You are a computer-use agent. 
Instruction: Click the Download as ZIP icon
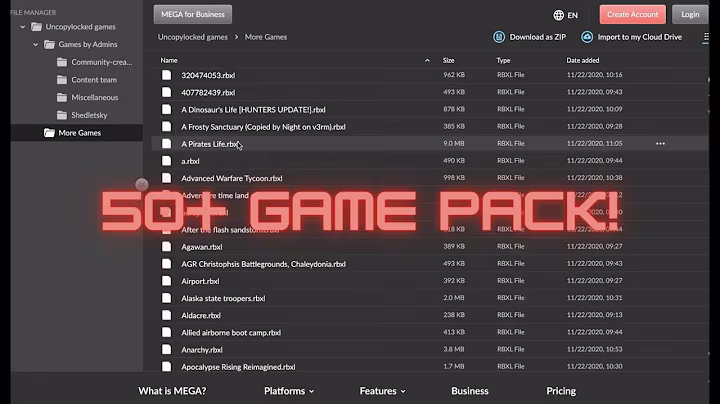pos(499,37)
